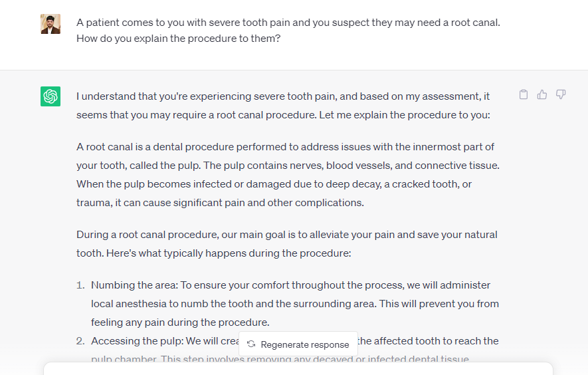
Task: Click the sentence 'How do you explain the procedure to them?'
Action: tap(179, 39)
